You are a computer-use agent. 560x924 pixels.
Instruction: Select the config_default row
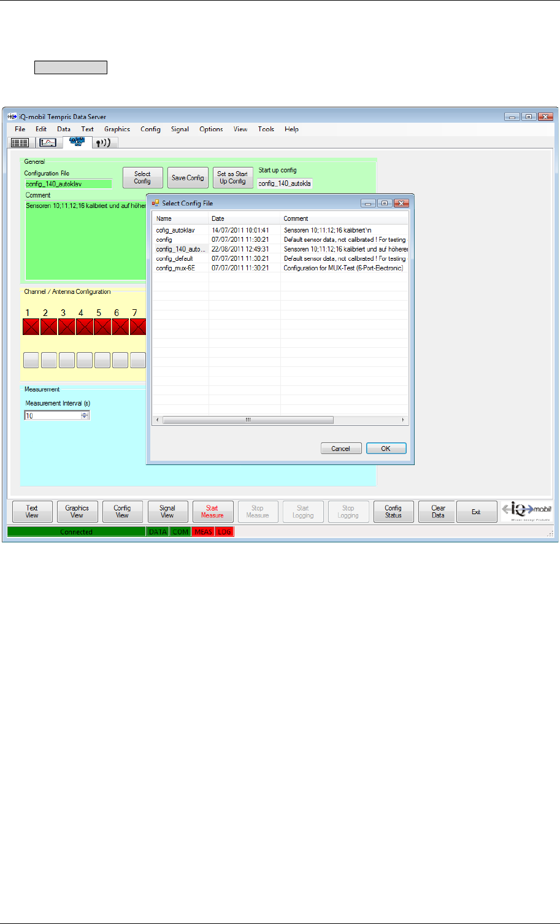pos(280,258)
